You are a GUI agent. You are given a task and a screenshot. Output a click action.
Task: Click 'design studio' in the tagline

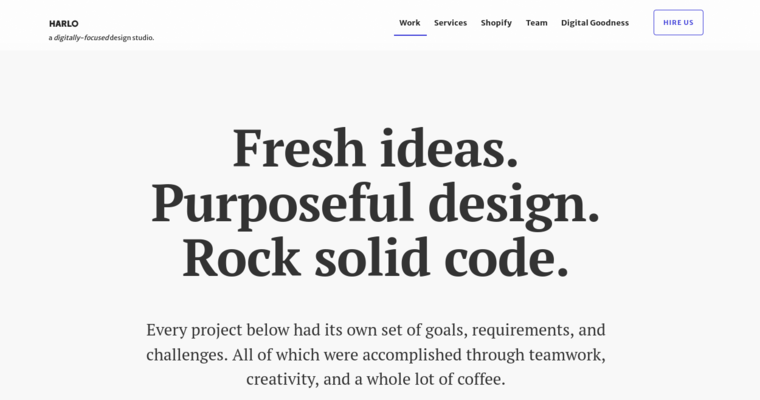(x=132, y=38)
